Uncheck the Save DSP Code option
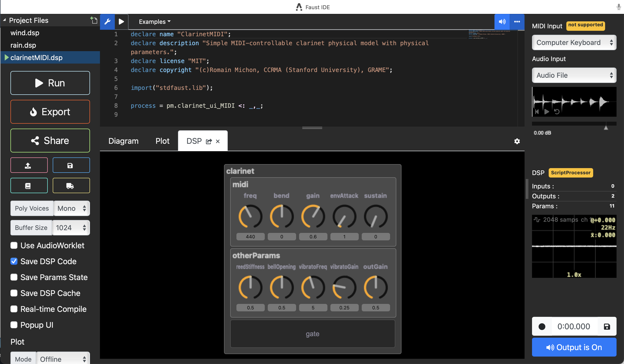This screenshot has width=624, height=364. click(x=14, y=261)
